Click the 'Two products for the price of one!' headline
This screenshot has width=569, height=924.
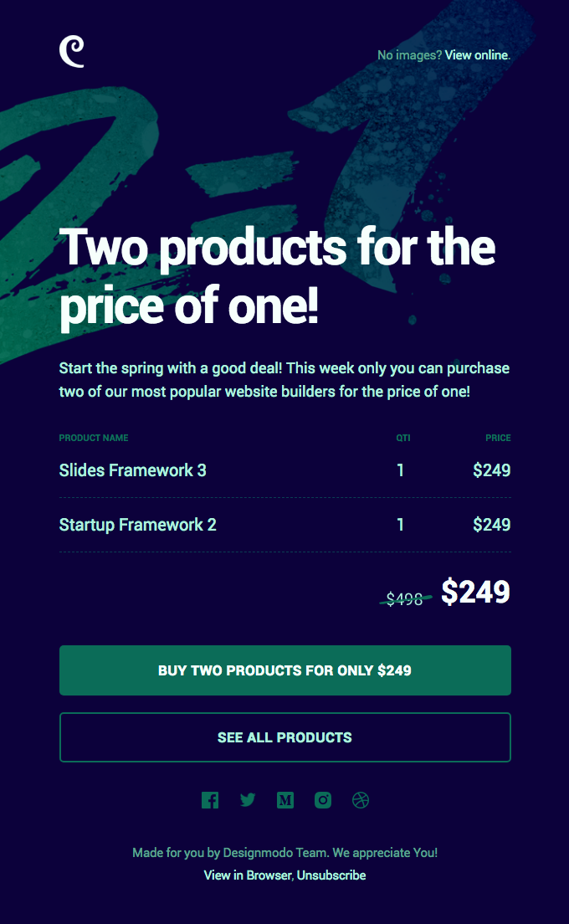[276, 276]
